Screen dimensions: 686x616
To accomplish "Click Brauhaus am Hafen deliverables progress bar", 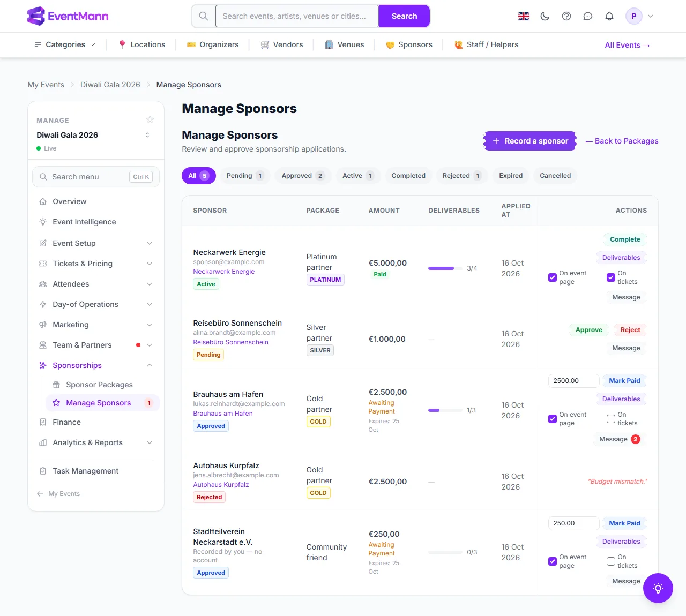I will click(x=445, y=410).
